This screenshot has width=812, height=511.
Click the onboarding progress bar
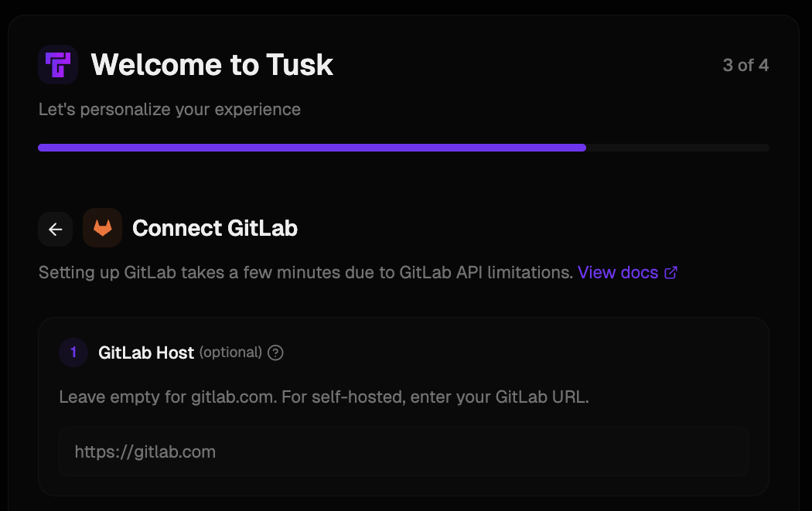pyautogui.click(x=404, y=147)
